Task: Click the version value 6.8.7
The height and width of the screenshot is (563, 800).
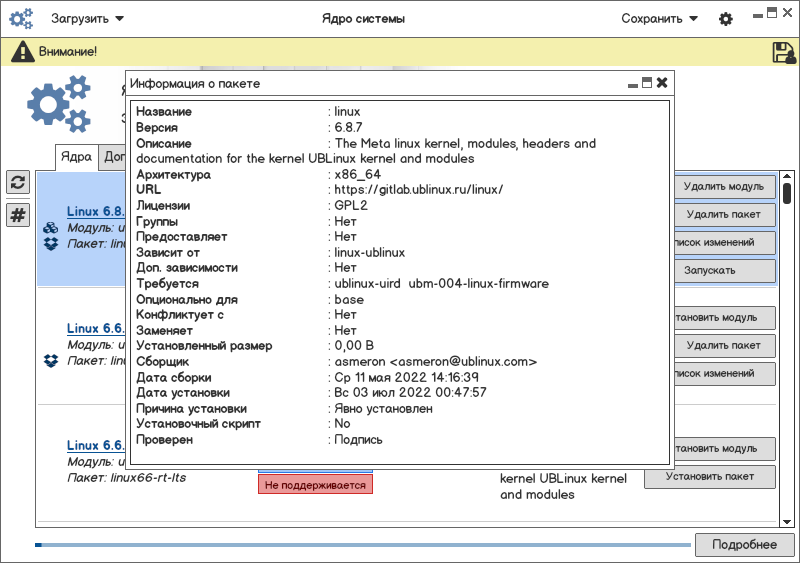Action: [348, 127]
